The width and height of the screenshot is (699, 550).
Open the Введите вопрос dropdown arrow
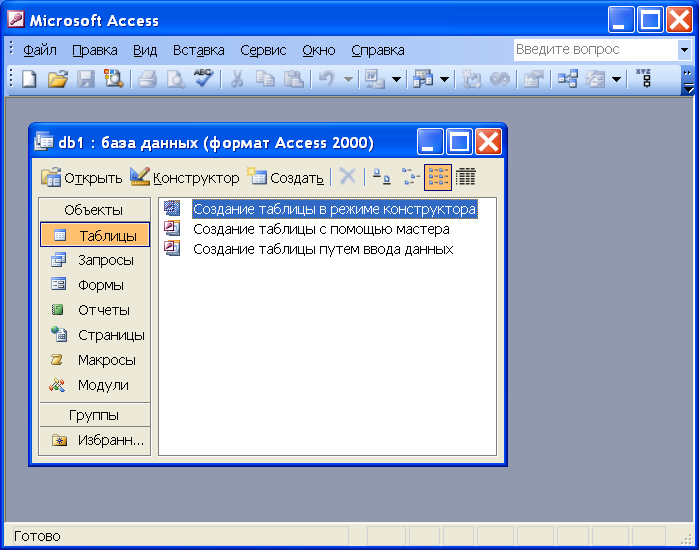684,50
